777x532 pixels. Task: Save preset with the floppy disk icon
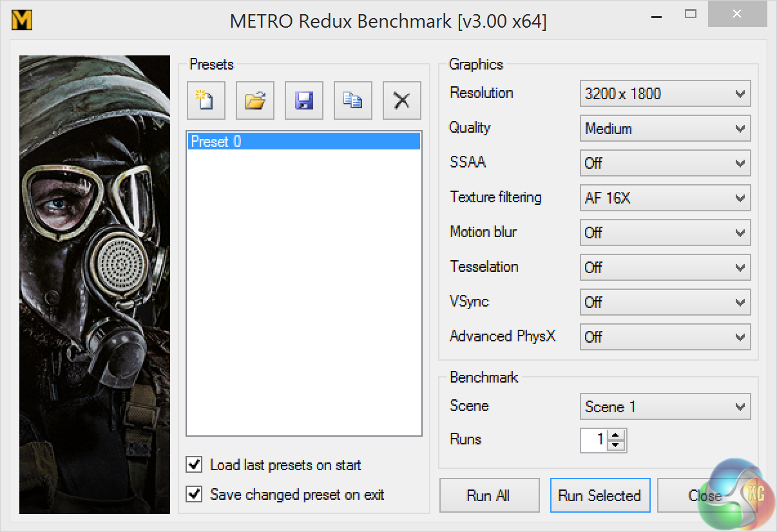[x=304, y=100]
